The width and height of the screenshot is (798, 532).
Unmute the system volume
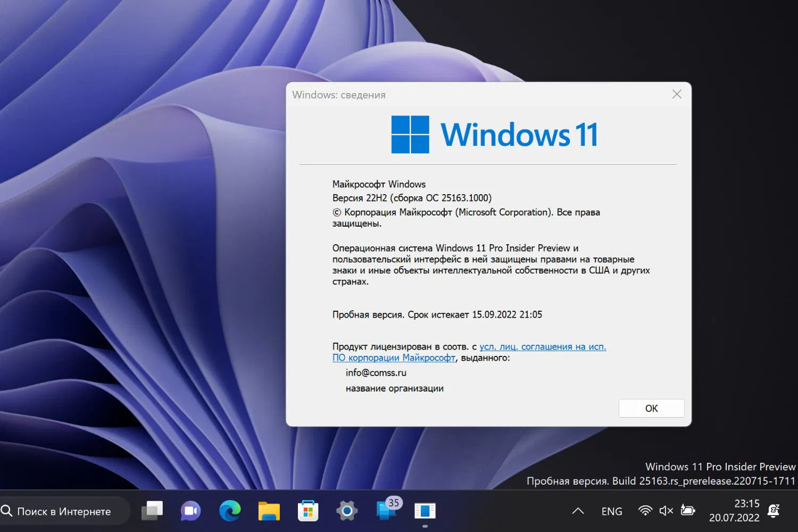pyautogui.click(x=666, y=511)
